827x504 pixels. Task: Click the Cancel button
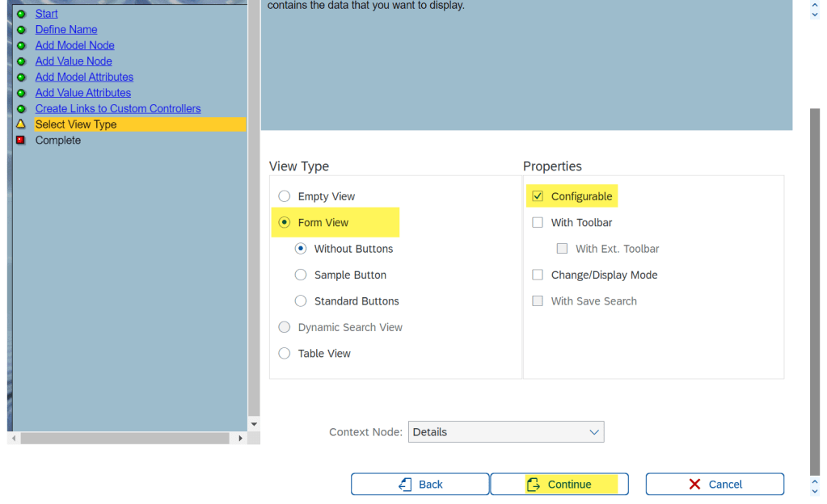(715, 484)
